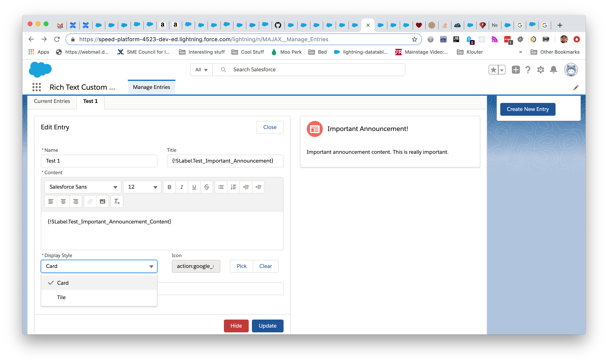Select the Tile display style option
The height and width of the screenshot is (364, 608).
click(61, 297)
